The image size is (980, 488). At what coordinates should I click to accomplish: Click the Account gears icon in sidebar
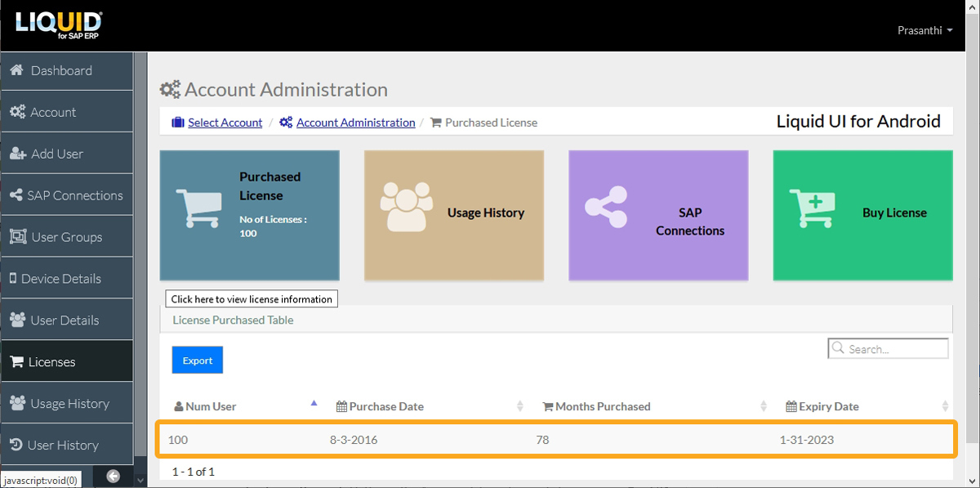[17, 112]
